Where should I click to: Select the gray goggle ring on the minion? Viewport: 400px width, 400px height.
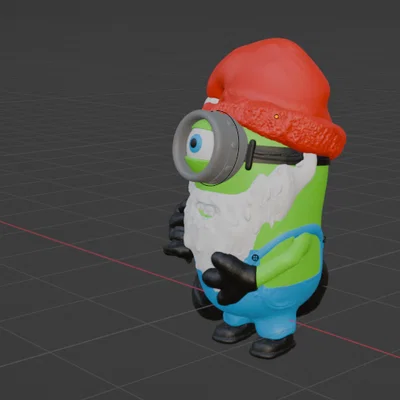coord(209,147)
